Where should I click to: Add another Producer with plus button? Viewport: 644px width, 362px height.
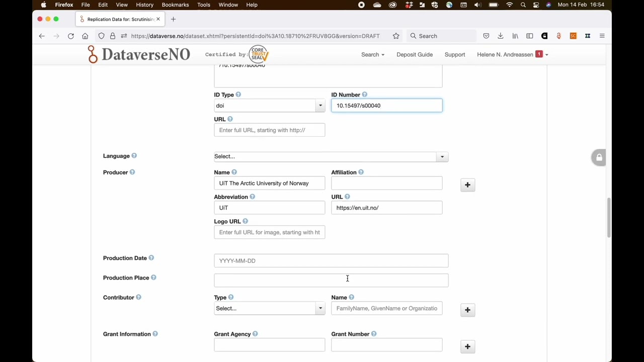pyautogui.click(x=467, y=185)
